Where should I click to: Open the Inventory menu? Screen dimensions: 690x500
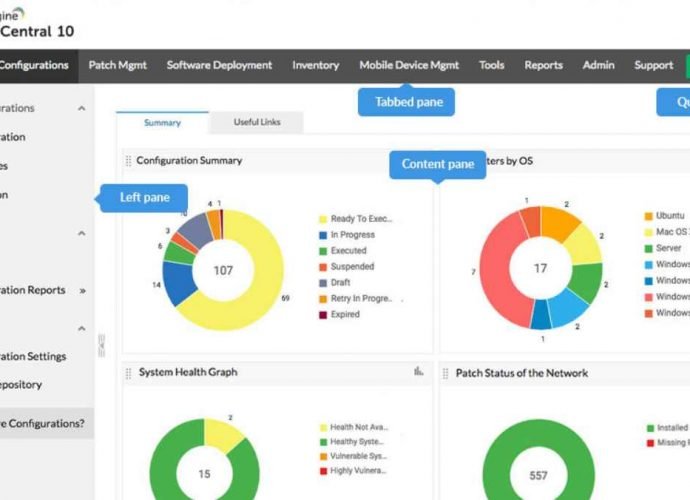tap(316, 66)
